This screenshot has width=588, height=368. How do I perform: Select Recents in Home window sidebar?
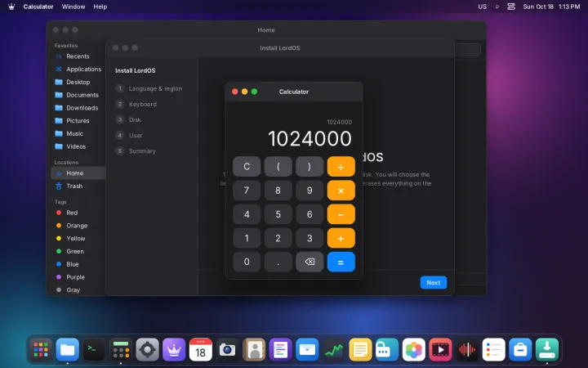(x=78, y=56)
